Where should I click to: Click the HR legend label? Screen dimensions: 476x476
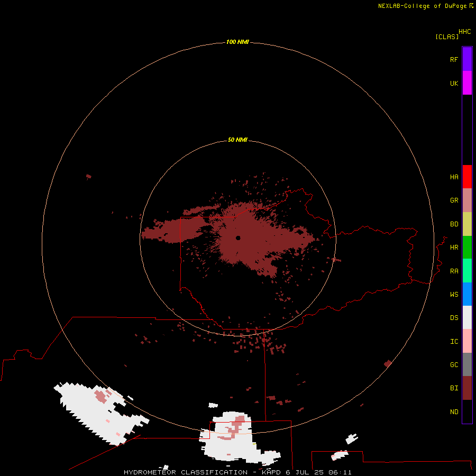[x=454, y=248]
